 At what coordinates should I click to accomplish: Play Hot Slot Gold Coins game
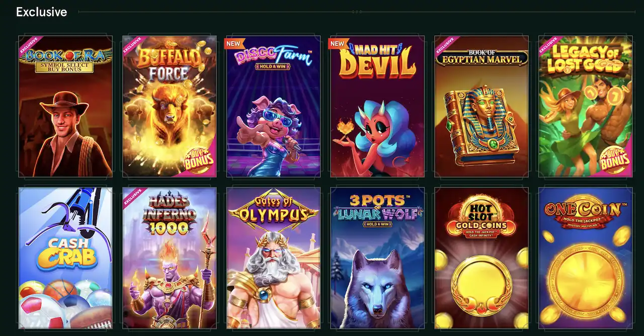[x=481, y=258]
